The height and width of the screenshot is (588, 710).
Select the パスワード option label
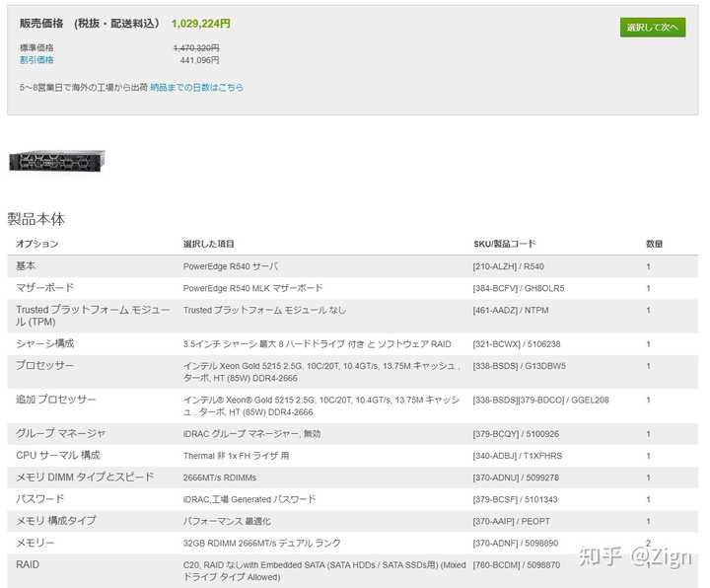tap(39, 499)
